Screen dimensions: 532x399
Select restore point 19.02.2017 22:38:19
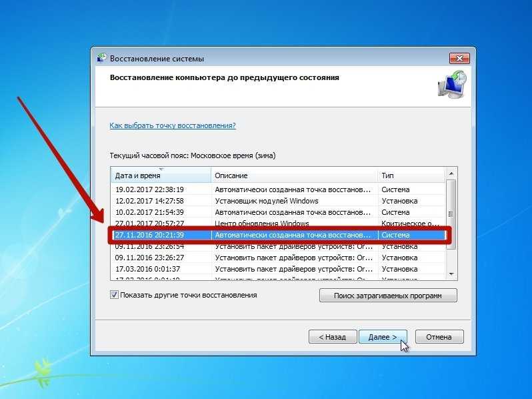(278, 189)
